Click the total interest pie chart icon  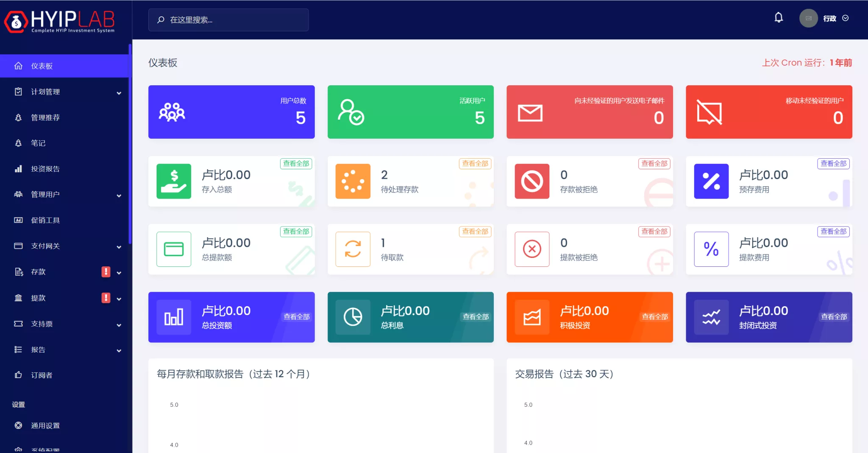(353, 317)
